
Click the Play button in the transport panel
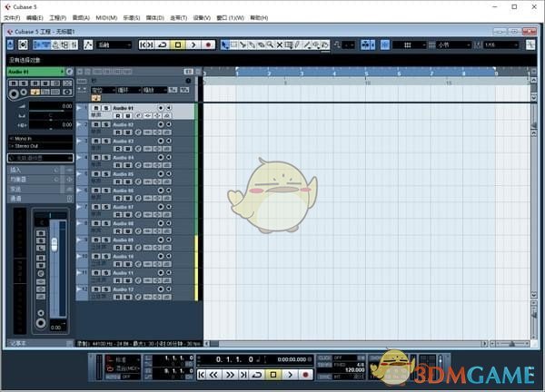[288, 374]
